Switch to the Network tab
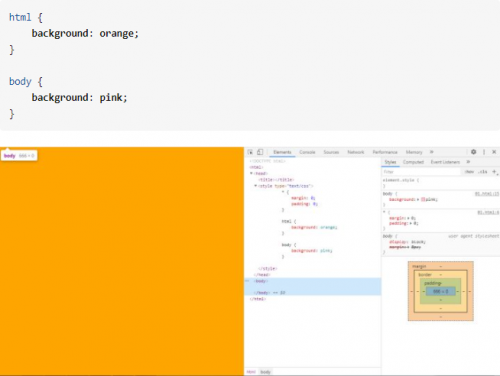 pos(356,152)
